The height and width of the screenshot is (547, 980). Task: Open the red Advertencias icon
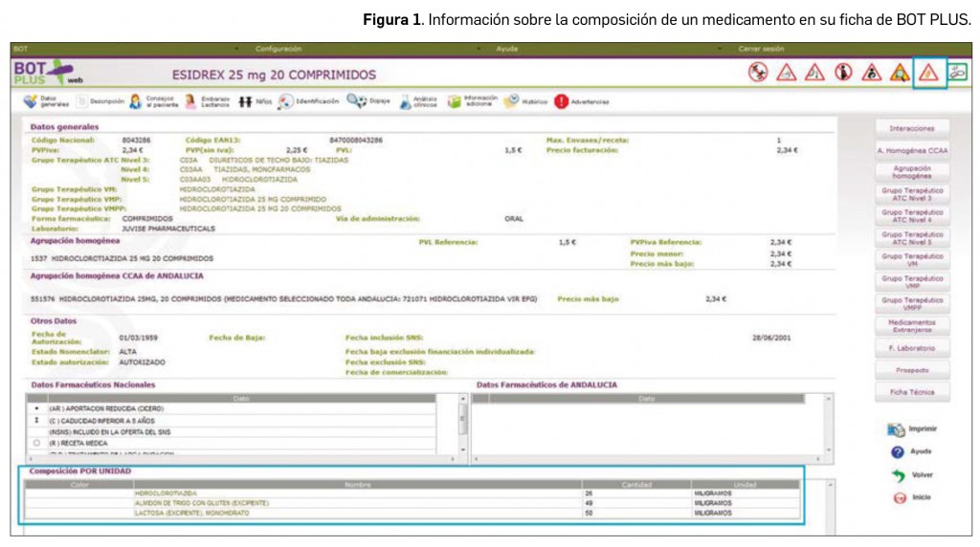click(561, 101)
